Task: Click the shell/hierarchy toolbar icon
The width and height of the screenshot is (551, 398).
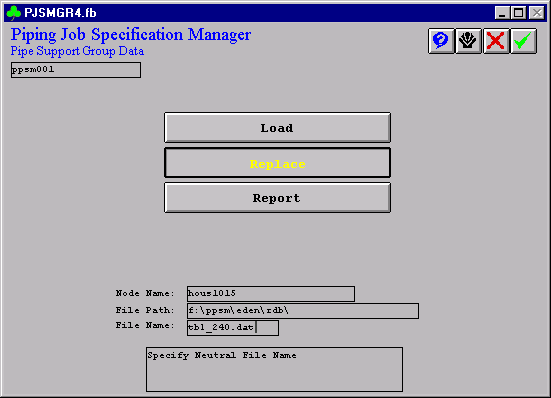Action: (x=468, y=41)
